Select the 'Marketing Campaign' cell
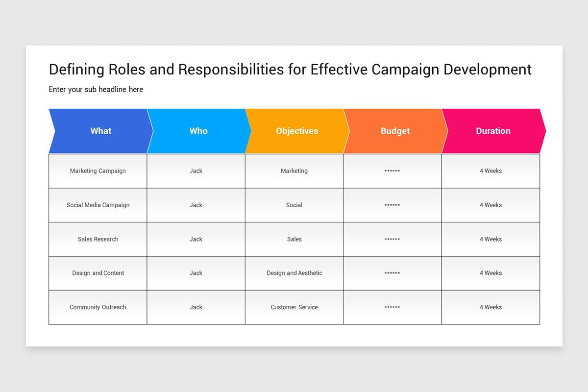This screenshot has width=588, height=392. [98, 171]
